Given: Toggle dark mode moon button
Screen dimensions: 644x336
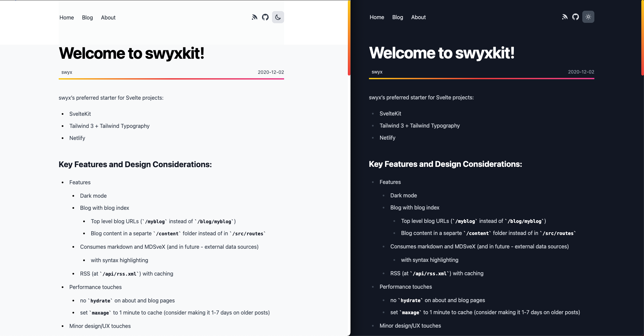Looking at the screenshot, I should (278, 17).
